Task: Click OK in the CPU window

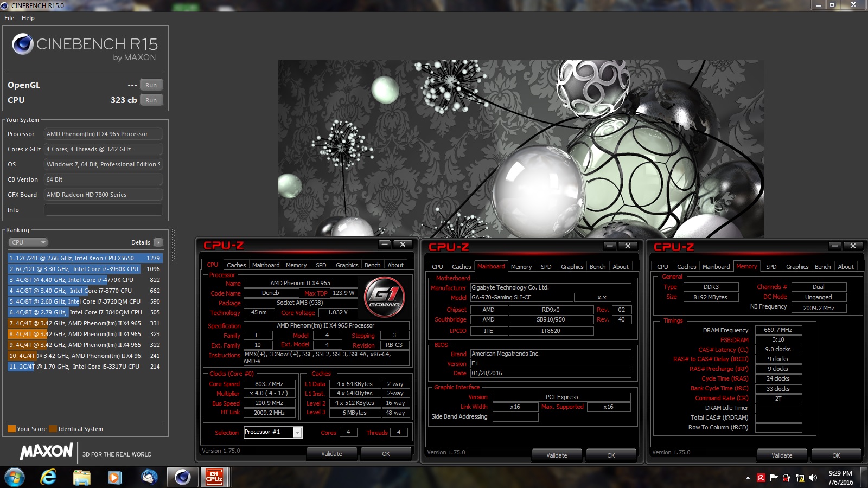Action: coord(386,454)
